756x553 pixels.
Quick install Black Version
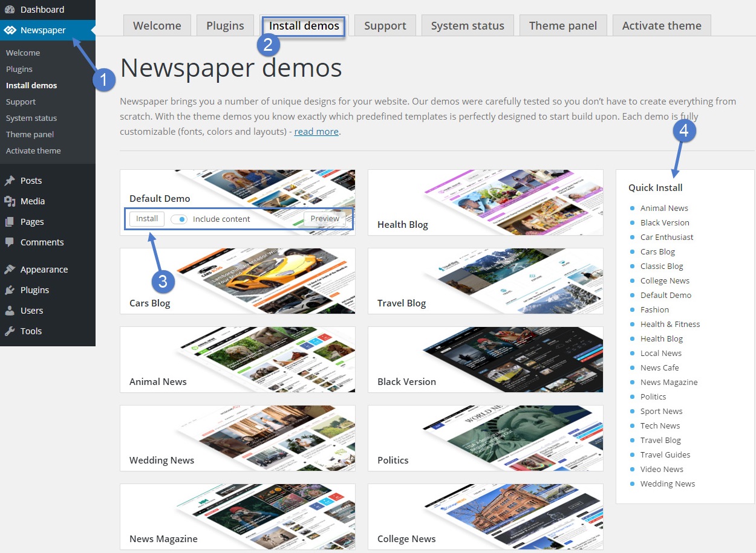tap(665, 222)
